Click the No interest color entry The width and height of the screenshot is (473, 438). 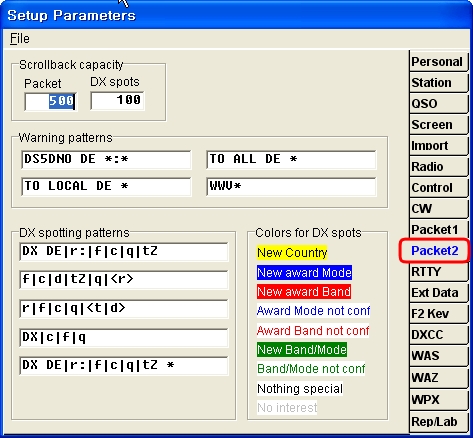click(287, 408)
